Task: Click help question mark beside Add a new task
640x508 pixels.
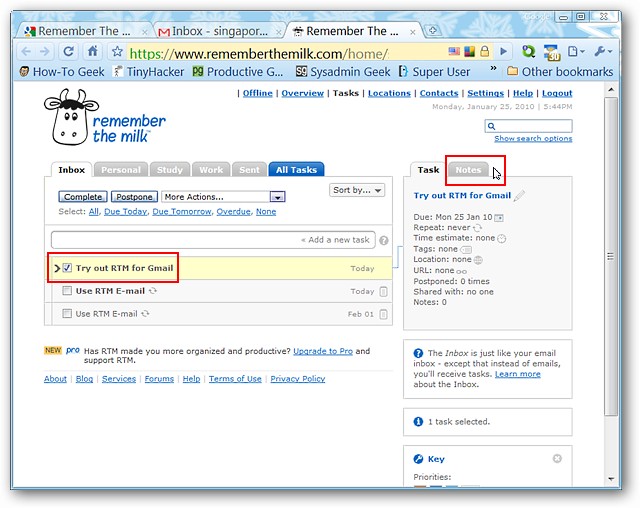Action: [x=384, y=240]
